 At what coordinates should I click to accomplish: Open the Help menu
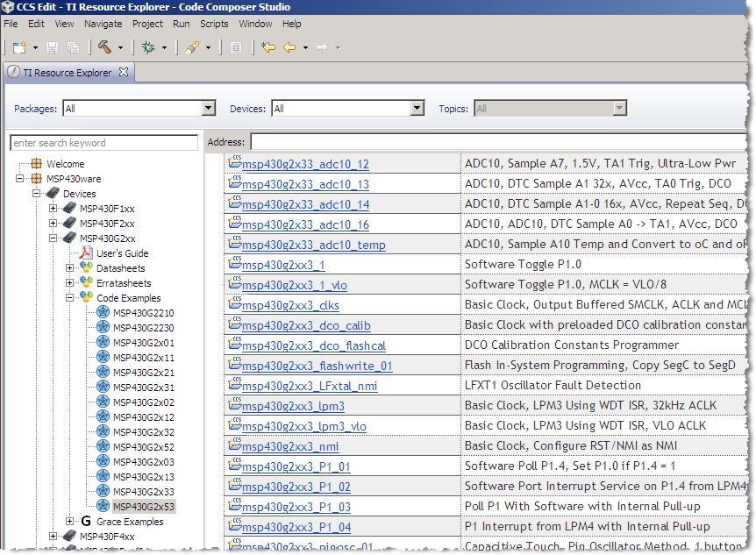pos(292,24)
